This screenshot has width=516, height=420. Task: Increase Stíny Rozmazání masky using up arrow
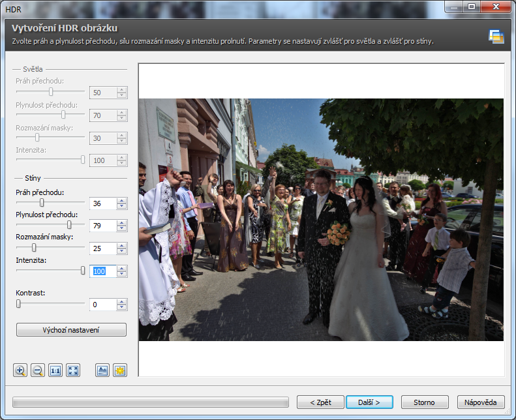pyautogui.click(x=121, y=245)
